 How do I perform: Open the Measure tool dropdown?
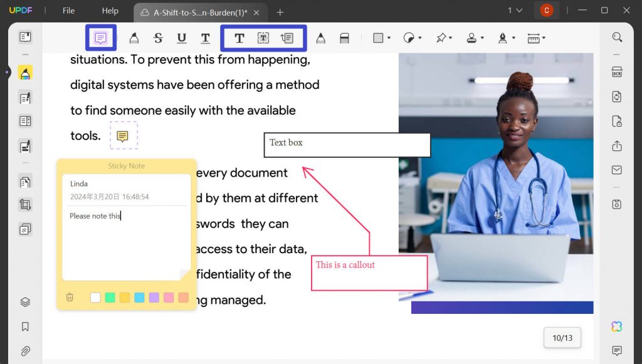pyautogui.click(x=543, y=38)
